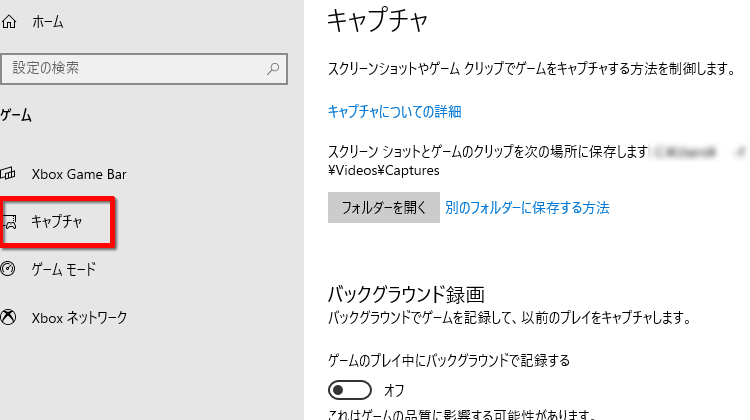Open the ホーム settings page
Screen dimensions: 750x420
(47, 22)
